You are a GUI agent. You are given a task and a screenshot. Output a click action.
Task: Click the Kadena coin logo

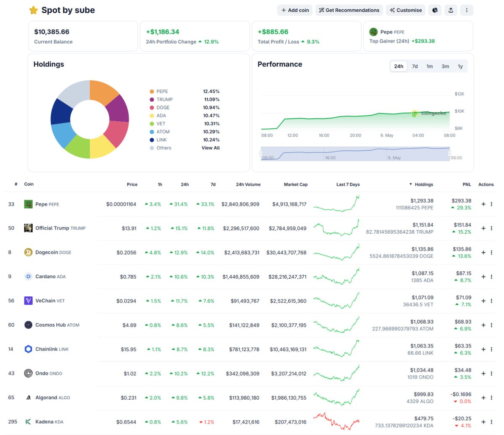[x=28, y=422]
